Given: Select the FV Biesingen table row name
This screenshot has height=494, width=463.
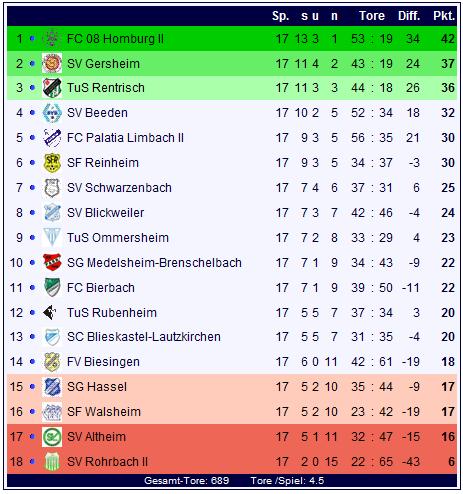Looking at the screenshot, I should pos(103,362).
